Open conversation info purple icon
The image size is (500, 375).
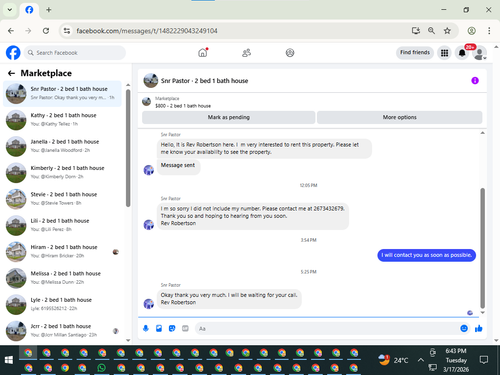(475, 81)
